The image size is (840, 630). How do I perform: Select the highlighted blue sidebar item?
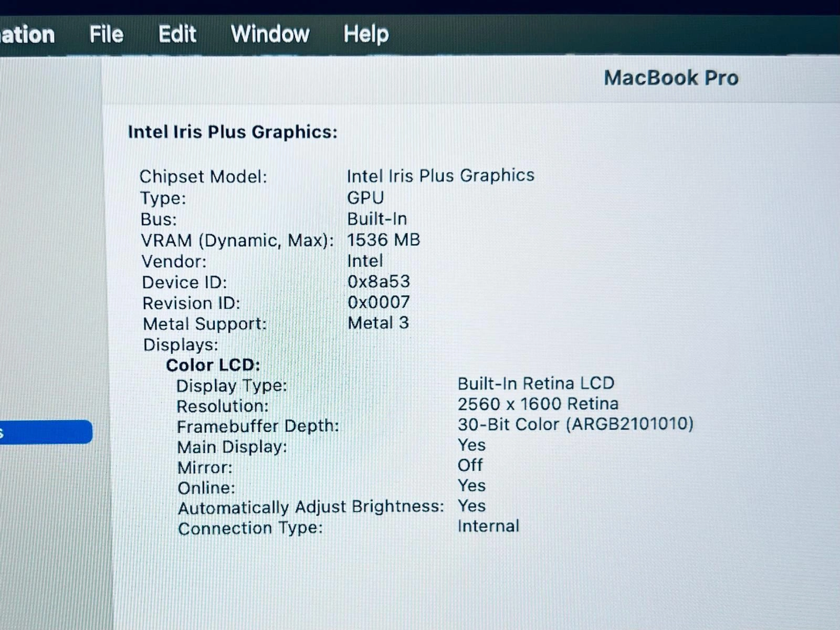(x=45, y=432)
